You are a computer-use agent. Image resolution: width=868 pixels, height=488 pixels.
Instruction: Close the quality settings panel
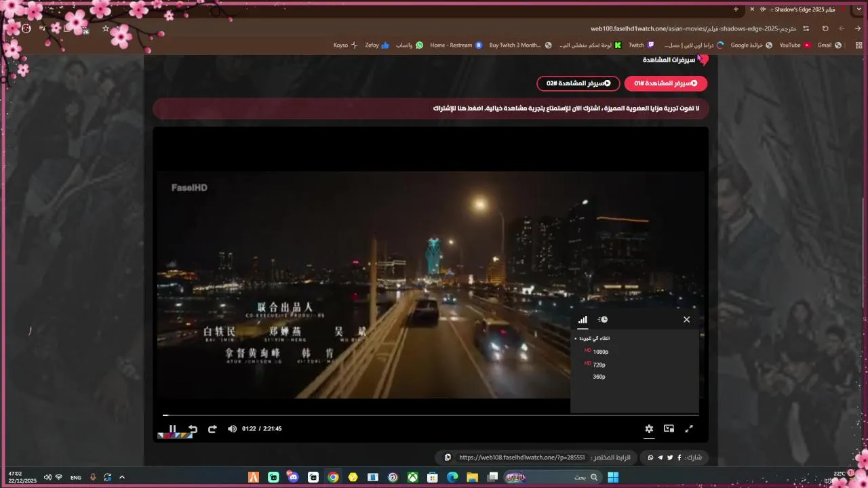click(x=686, y=319)
